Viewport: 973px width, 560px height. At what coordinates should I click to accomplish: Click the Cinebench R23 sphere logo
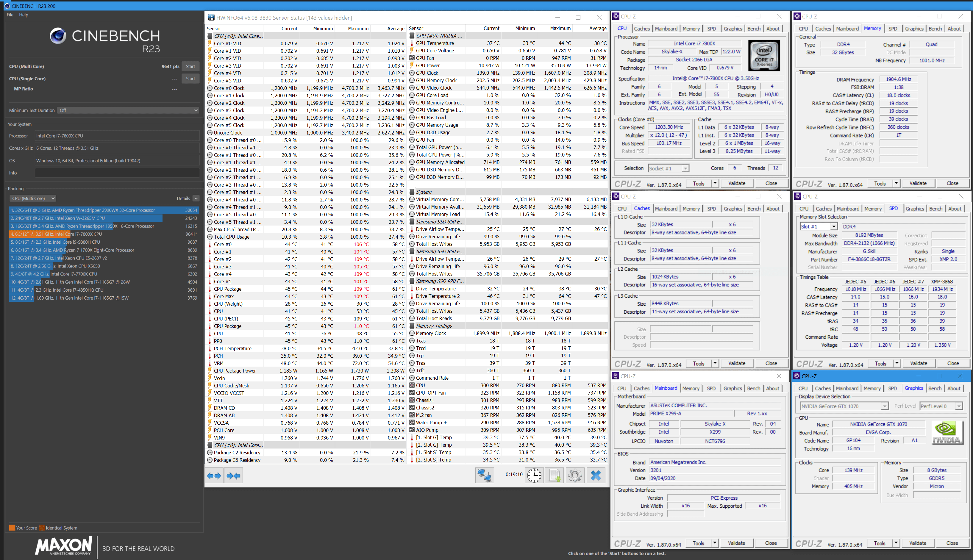[58, 36]
